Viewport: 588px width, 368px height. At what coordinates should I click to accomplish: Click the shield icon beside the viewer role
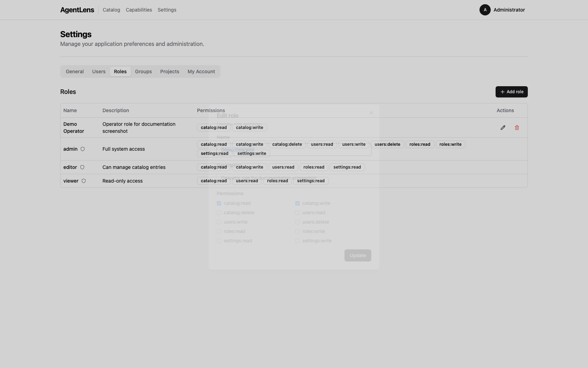pyautogui.click(x=84, y=181)
